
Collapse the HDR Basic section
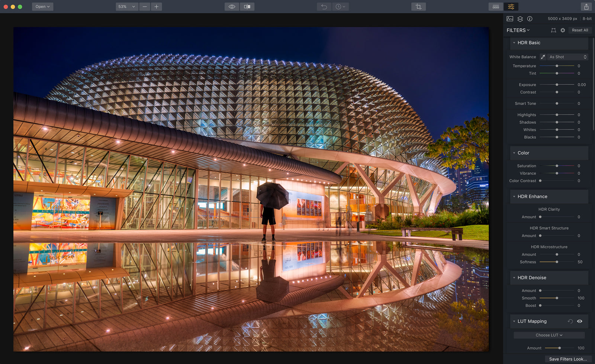[514, 43]
